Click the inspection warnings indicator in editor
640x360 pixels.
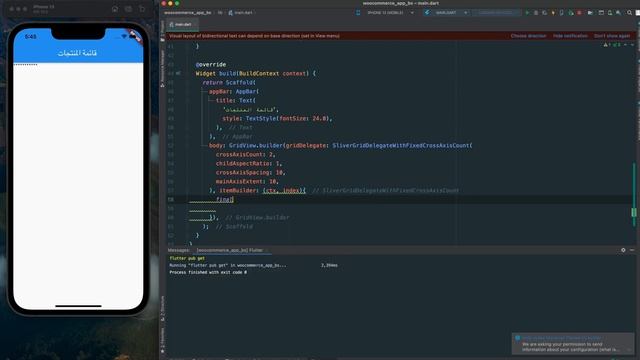[612, 45]
